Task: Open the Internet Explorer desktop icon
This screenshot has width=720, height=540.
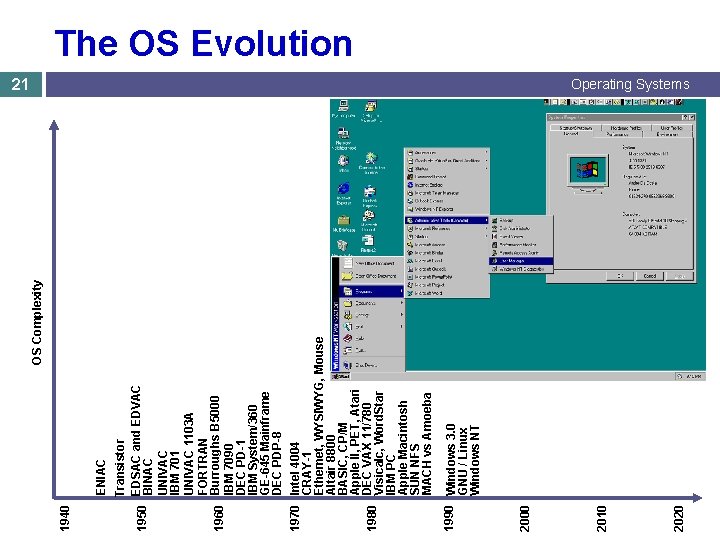Action: [x=343, y=194]
